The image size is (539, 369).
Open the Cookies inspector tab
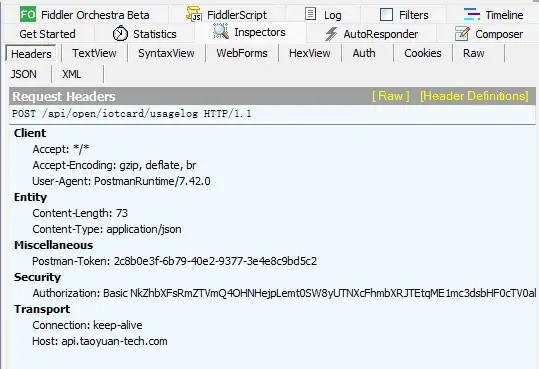tap(423, 53)
